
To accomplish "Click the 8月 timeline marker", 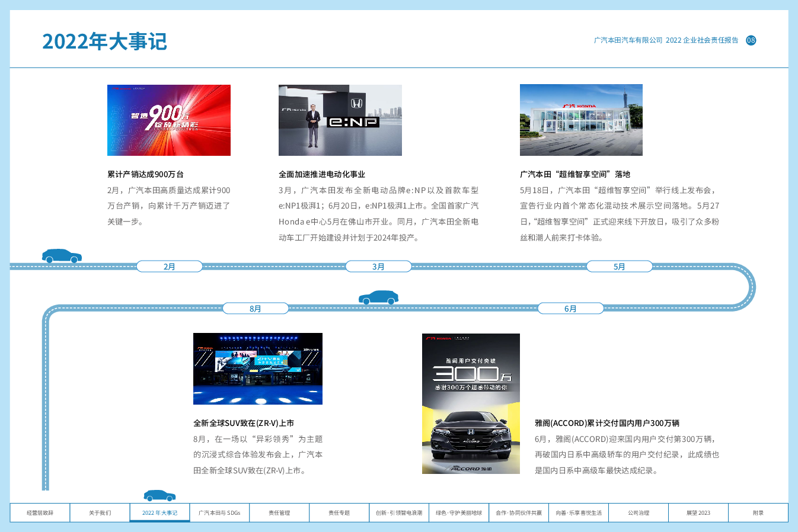I will [256, 309].
